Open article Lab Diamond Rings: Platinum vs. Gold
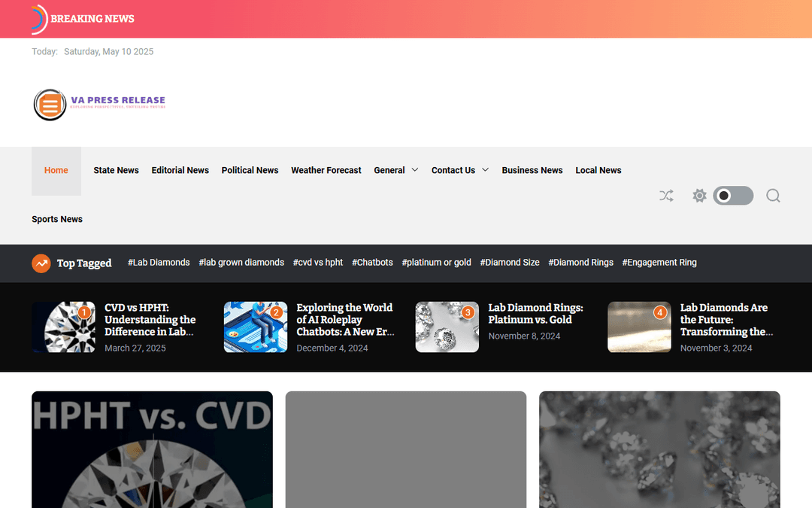The width and height of the screenshot is (812, 508). pyautogui.click(x=535, y=314)
